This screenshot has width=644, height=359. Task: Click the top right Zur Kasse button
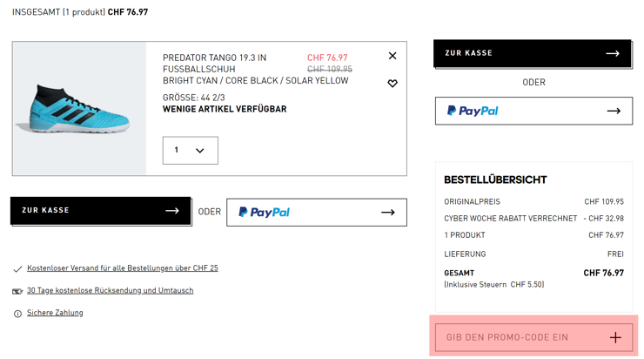(533, 53)
